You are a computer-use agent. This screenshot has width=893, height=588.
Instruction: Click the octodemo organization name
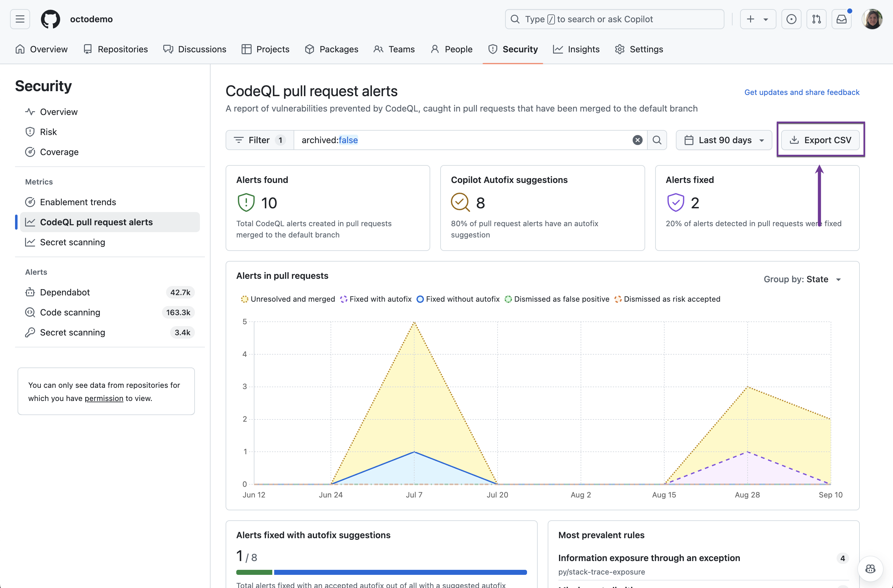91,19
